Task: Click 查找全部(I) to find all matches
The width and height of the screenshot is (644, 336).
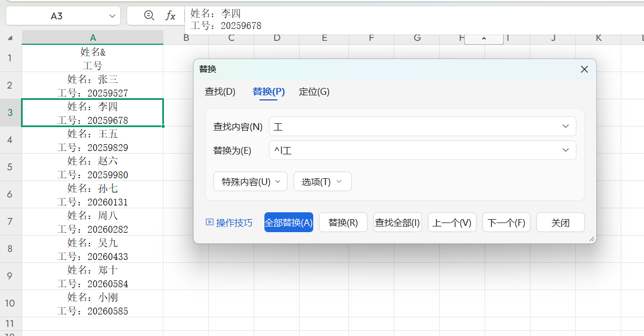Action: [397, 222]
